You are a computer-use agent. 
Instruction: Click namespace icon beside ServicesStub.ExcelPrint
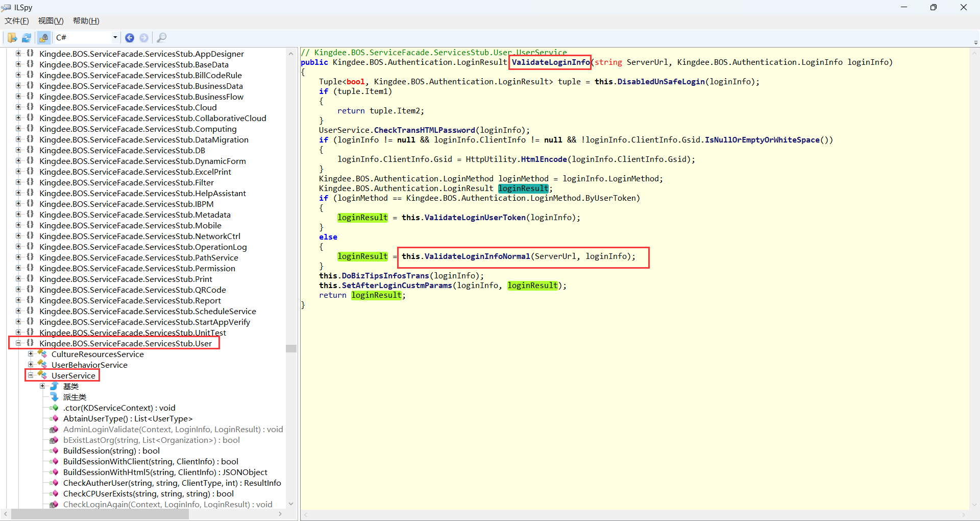[30, 172]
